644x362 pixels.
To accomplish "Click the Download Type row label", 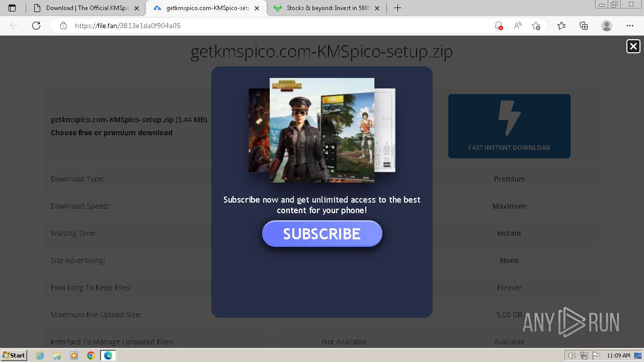I will tap(77, 179).
